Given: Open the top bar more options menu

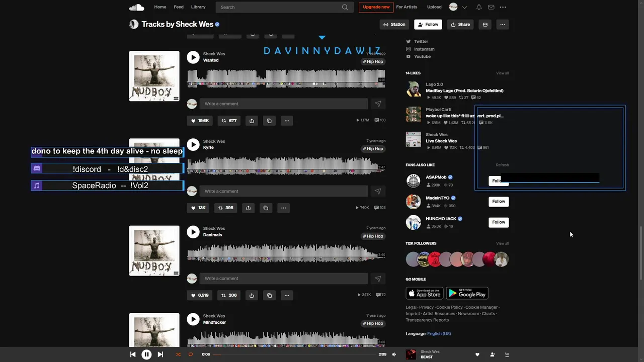Looking at the screenshot, I should tap(503, 7).
